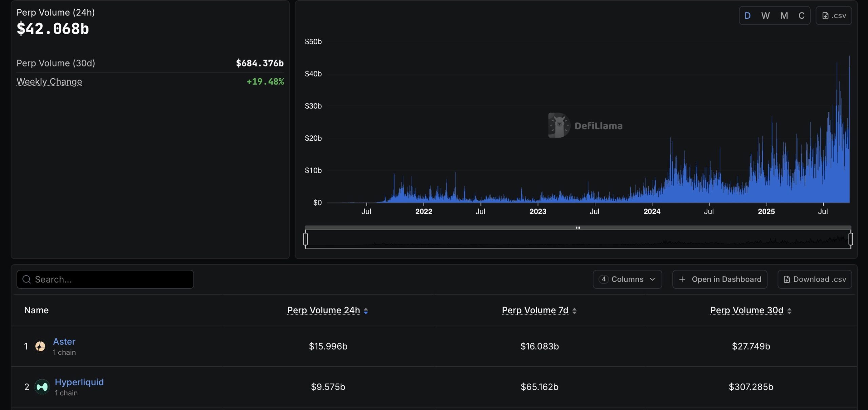Open the Aster protocol link
The height and width of the screenshot is (410, 868).
[x=64, y=341]
